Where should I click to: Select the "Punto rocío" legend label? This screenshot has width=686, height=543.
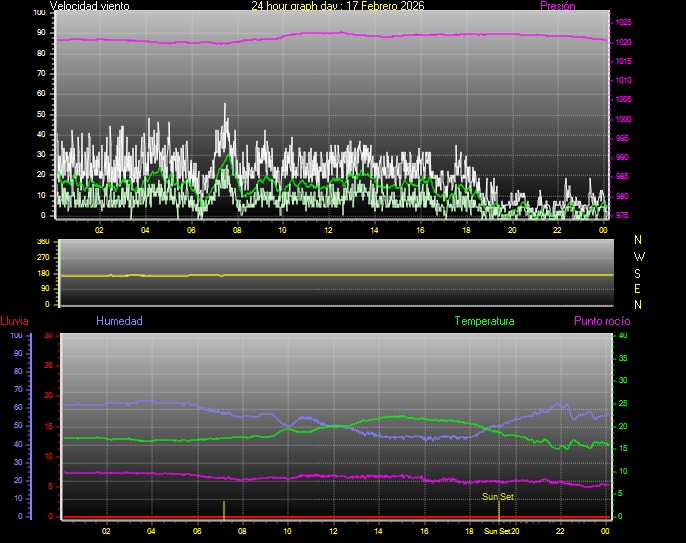(x=601, y=321)
